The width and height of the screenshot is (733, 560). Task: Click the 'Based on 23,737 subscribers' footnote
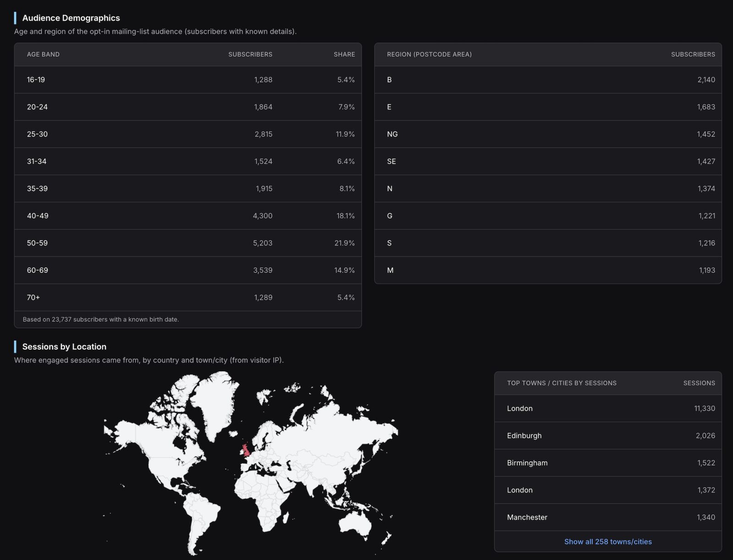[101, 320]
